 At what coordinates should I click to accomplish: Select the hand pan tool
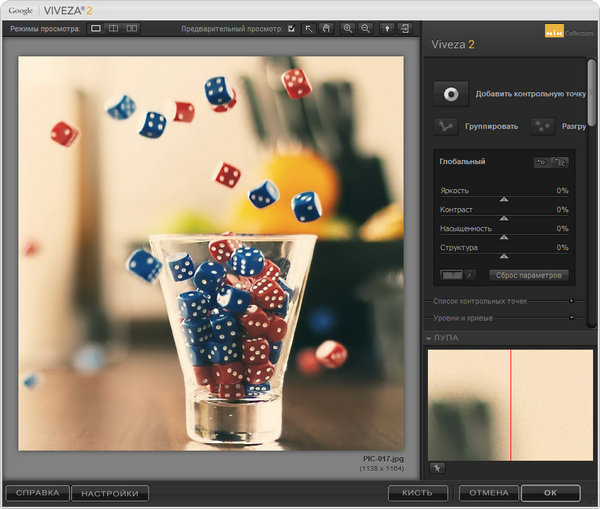point(326,29)
